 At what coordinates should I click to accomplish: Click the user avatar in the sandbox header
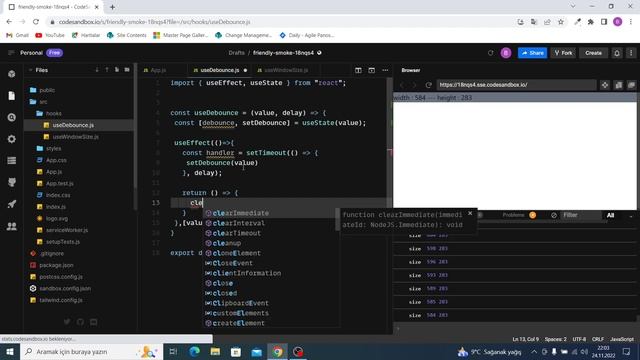pyautogui.click(x=506, y=53)
